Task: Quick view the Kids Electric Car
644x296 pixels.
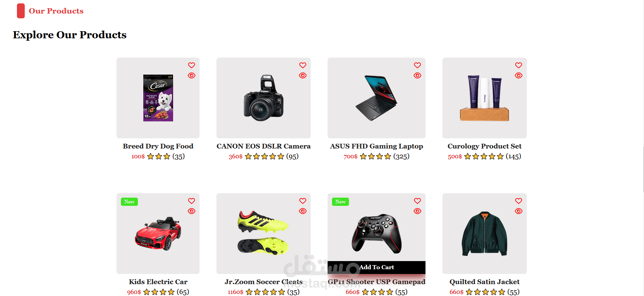Action: pos(191,211)
